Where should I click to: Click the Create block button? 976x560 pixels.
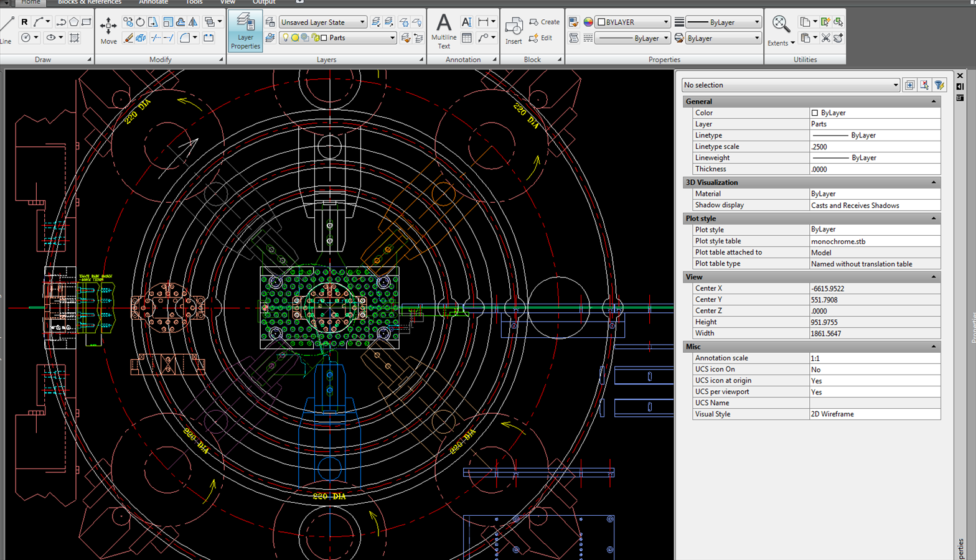[x=544, y=22]
